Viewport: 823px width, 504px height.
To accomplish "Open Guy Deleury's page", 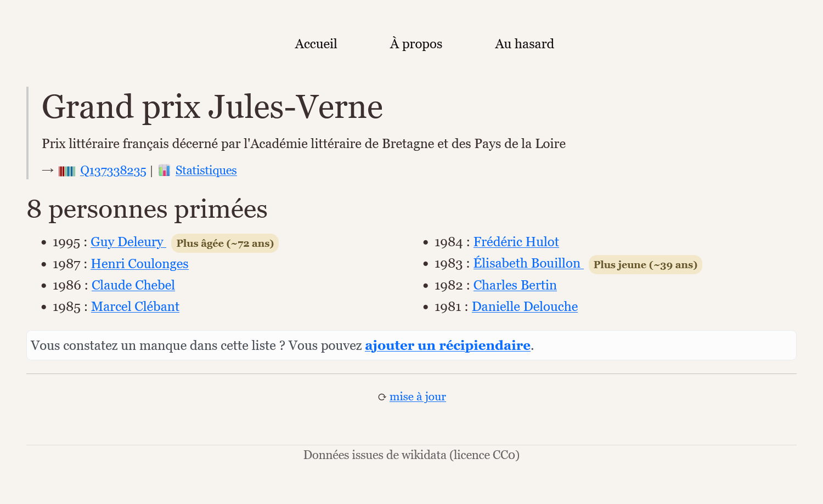I will [x=127, y=242].
